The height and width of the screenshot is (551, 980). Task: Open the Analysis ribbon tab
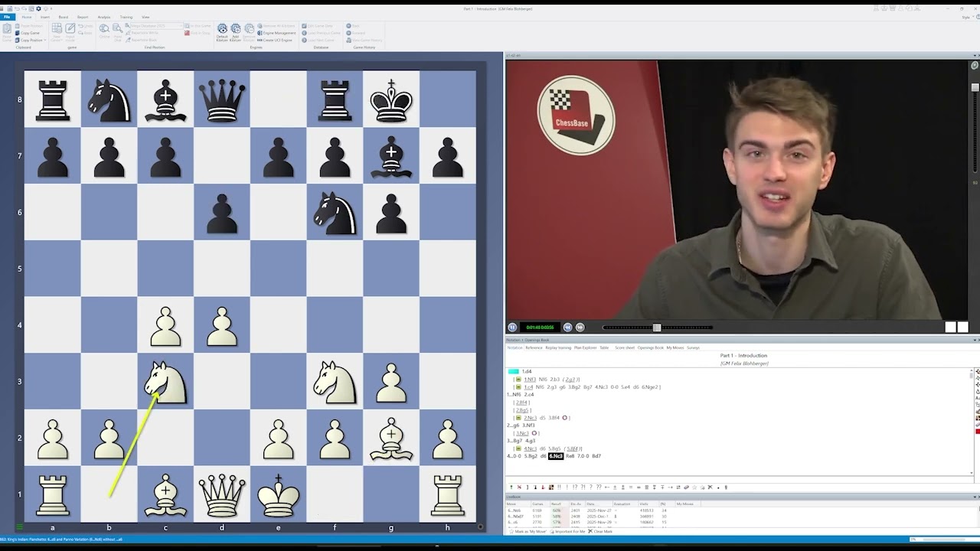click(x=104, y=17)
